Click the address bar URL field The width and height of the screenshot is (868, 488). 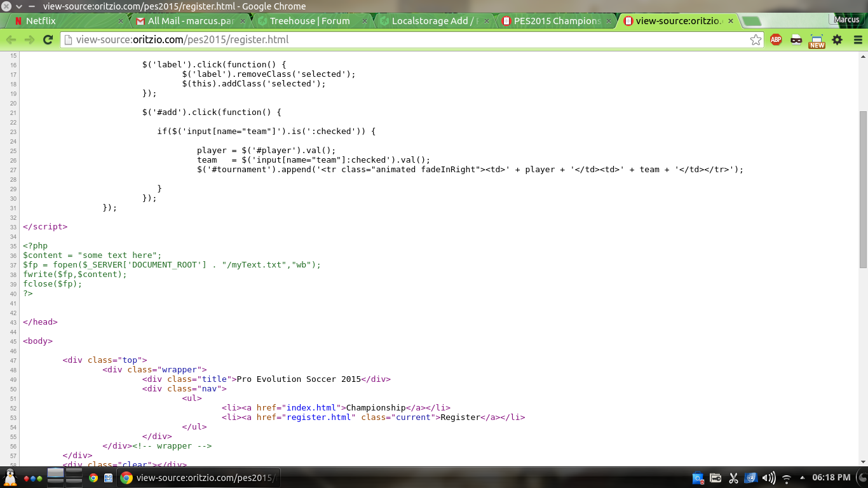[x=407, y=39]
